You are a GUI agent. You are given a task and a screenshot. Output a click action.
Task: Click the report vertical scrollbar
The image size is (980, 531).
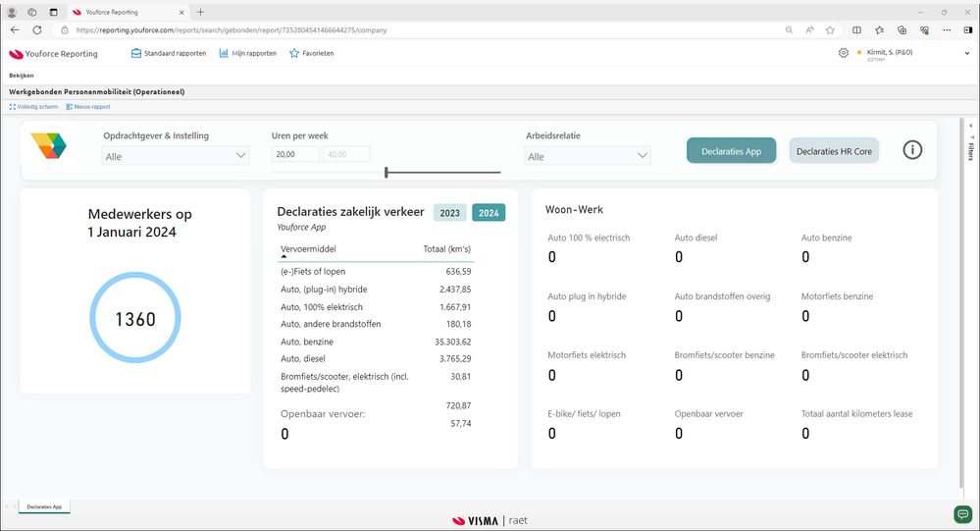pyautogui.click(x=960, y=302)
